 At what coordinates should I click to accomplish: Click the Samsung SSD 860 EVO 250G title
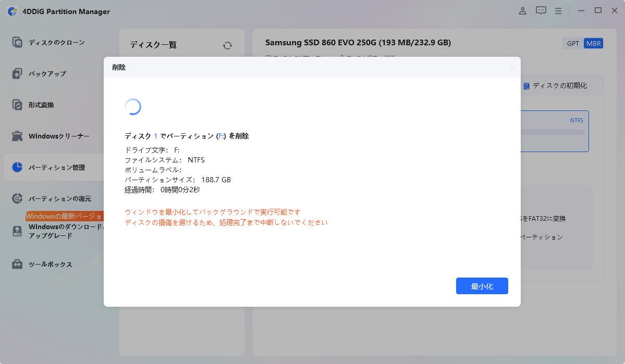[358, 43]
